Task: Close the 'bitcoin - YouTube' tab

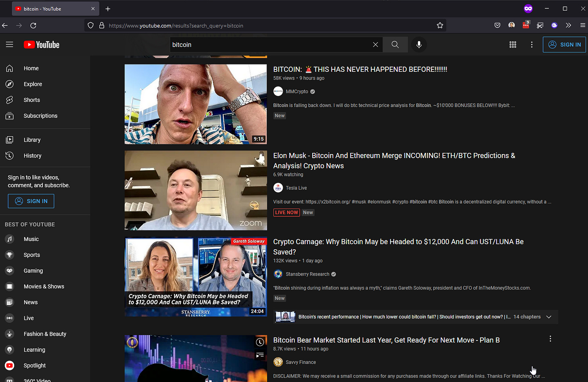Action: click(x=93, y=9)
